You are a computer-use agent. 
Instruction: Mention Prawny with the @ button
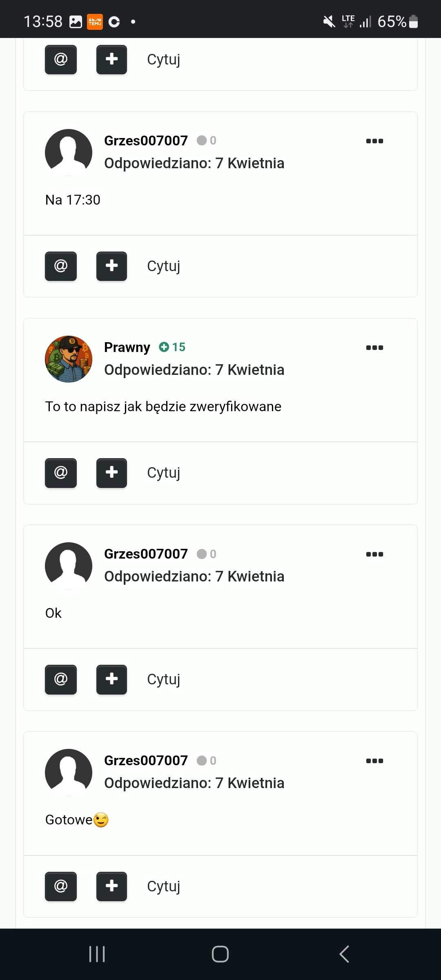[x=61, y=473]
